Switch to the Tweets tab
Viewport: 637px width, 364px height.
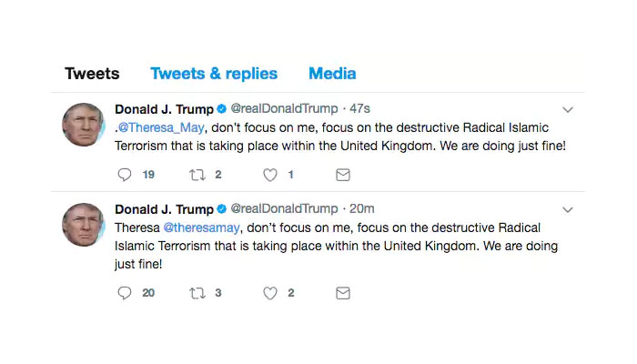pyautogui.click(x=92, y=74)
